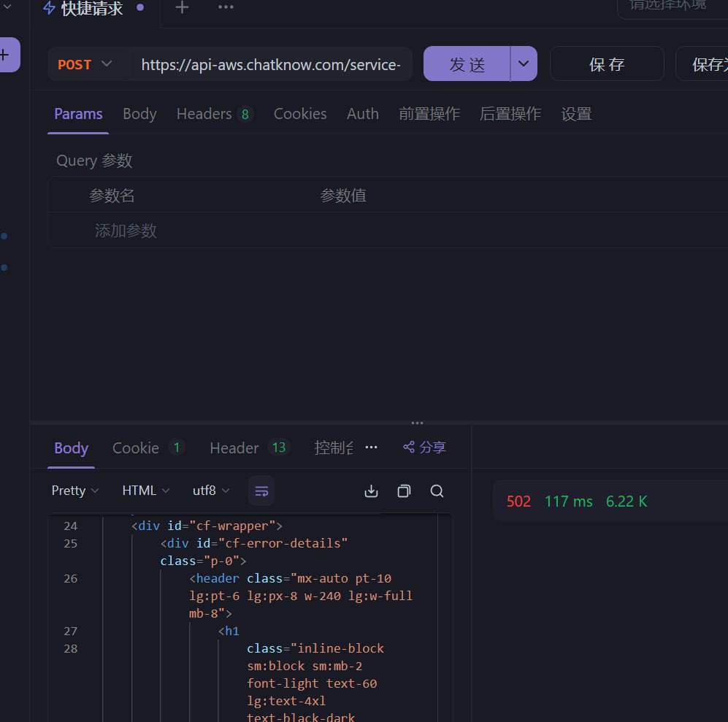Click the request URL input field
This screenshot has width=728, height=722.
click(270, 65)
